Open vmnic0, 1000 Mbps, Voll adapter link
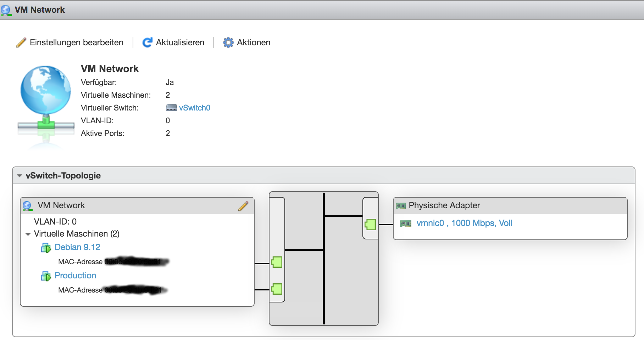644x340 pixels. pyautogui.click(x=464, y=223)
